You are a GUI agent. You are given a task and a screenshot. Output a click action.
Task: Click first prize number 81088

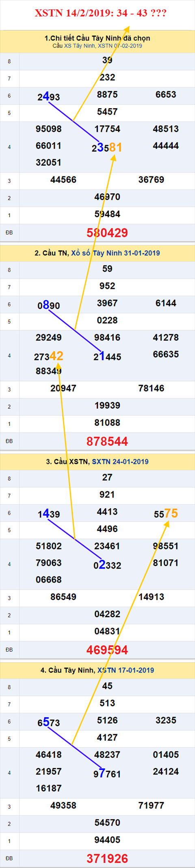point(107,423)
